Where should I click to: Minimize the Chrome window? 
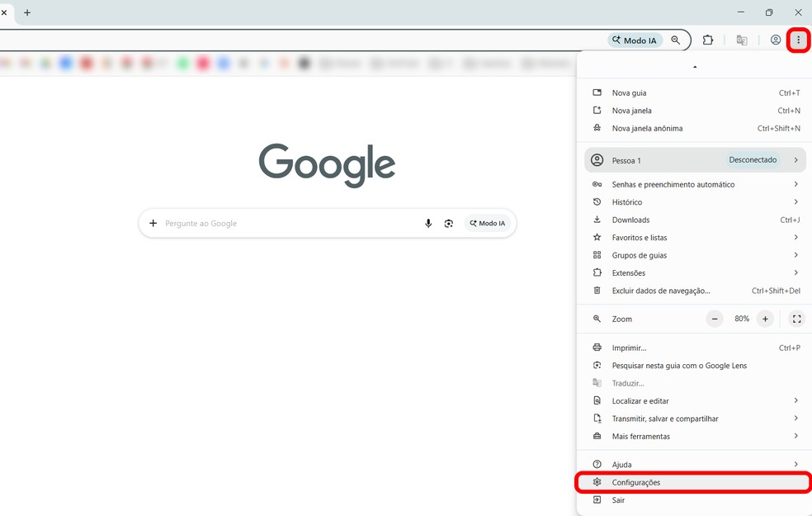point(740,12)
